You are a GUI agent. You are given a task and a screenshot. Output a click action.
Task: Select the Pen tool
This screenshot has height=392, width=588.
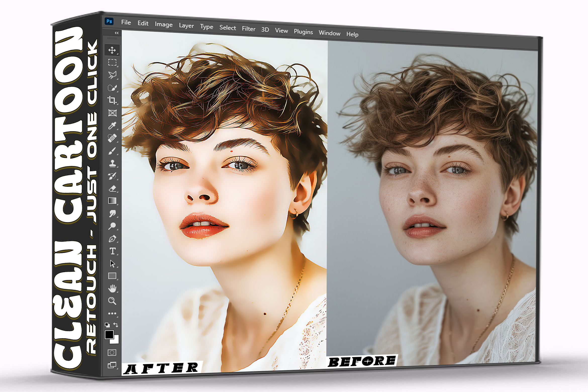(112, 238)
